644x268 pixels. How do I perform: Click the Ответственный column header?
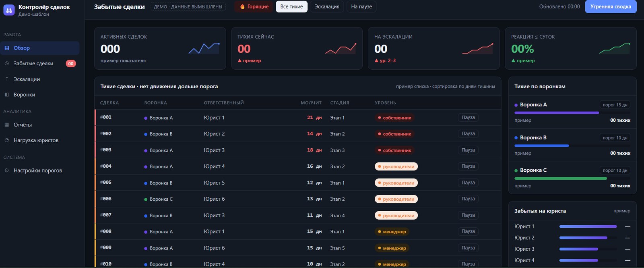(224, 103)
